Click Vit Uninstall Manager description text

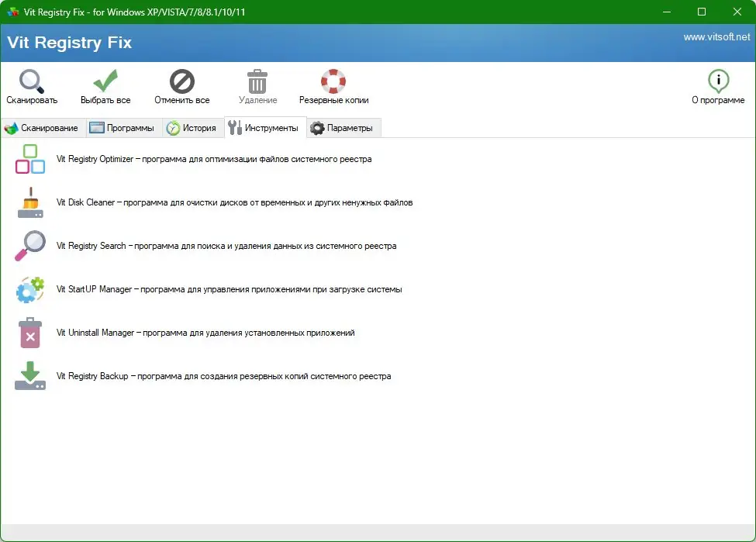coord(205,333)
